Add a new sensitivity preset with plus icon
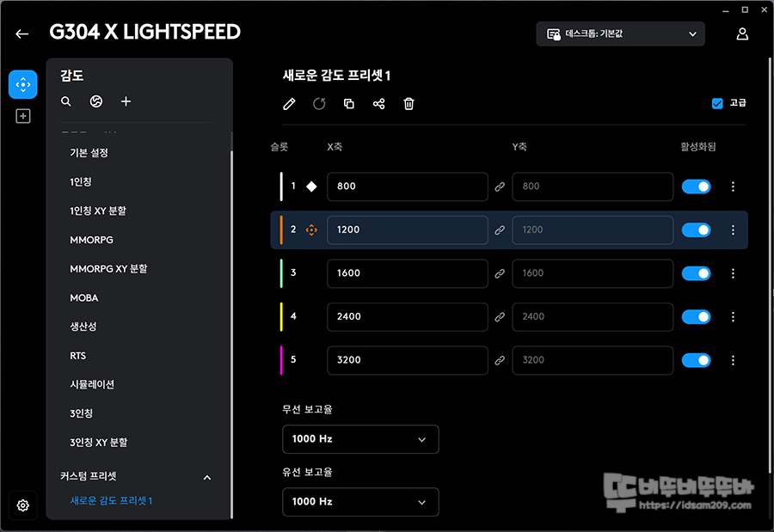The image size is (774, 532). [x=126, y=101]
